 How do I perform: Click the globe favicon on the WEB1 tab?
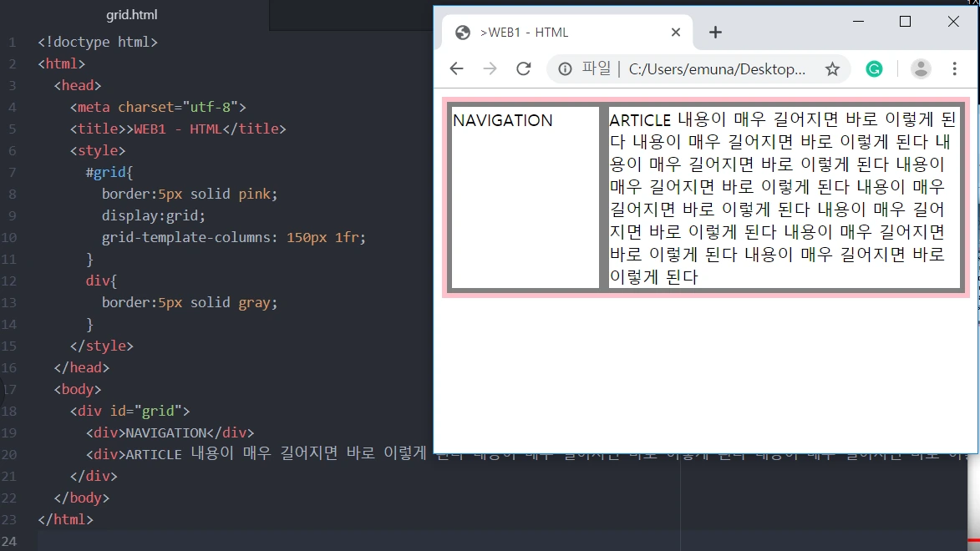pos(463,32)
